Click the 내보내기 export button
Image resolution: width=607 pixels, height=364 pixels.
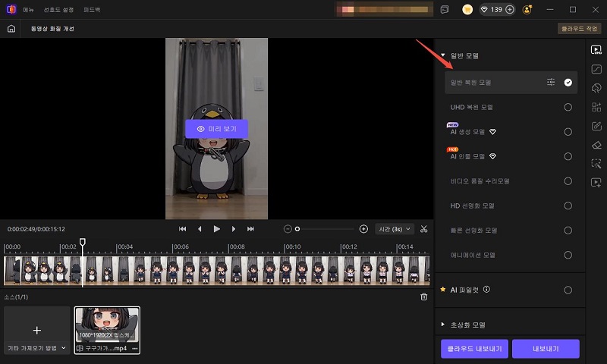click(x=546, y=349)
